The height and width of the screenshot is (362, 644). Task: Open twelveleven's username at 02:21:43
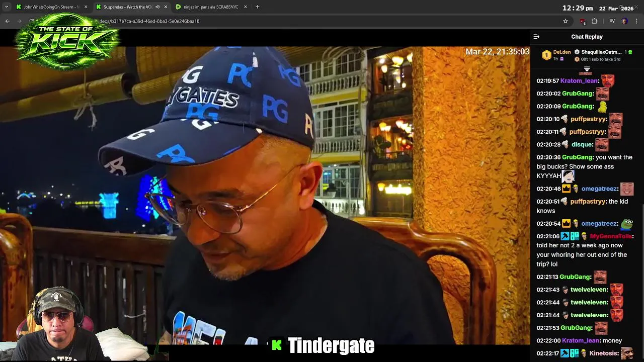[589, 290]
